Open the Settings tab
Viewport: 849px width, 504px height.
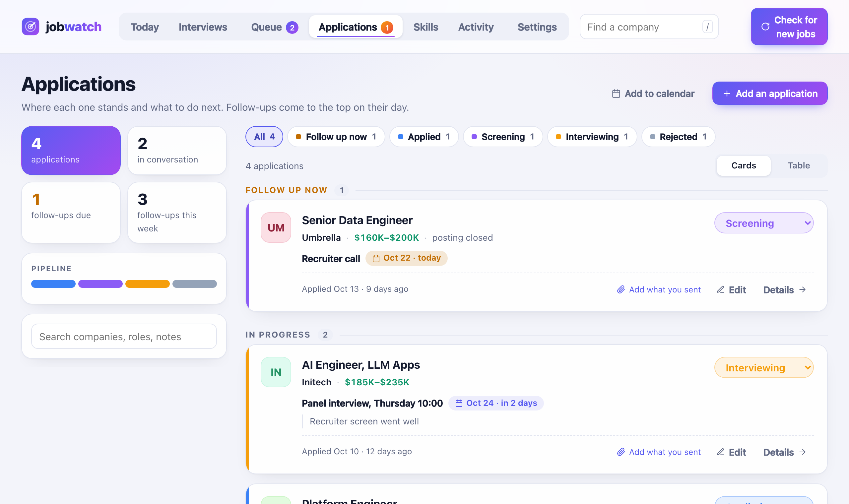tap(537, 27)
